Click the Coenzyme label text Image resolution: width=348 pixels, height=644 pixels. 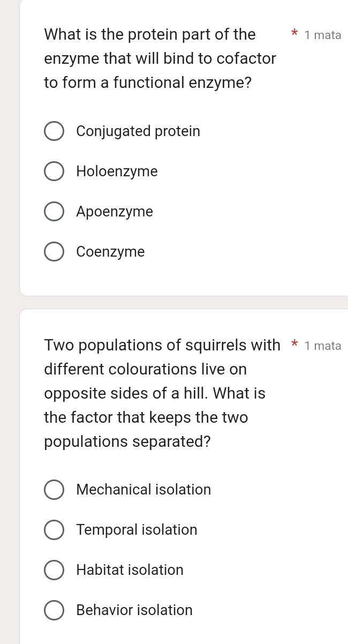(x=110, y=251)
